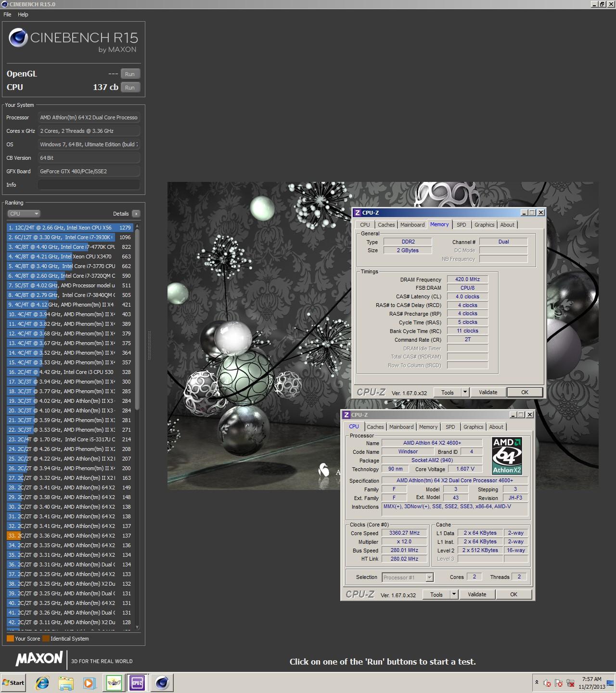This screenshot has width=616, height=693.
Task: Click the MAXON logo at bottom
Action: (39, 659)
